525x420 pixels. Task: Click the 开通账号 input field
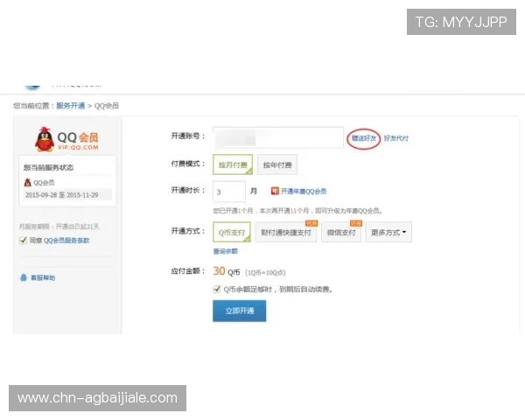pos(278,137)
